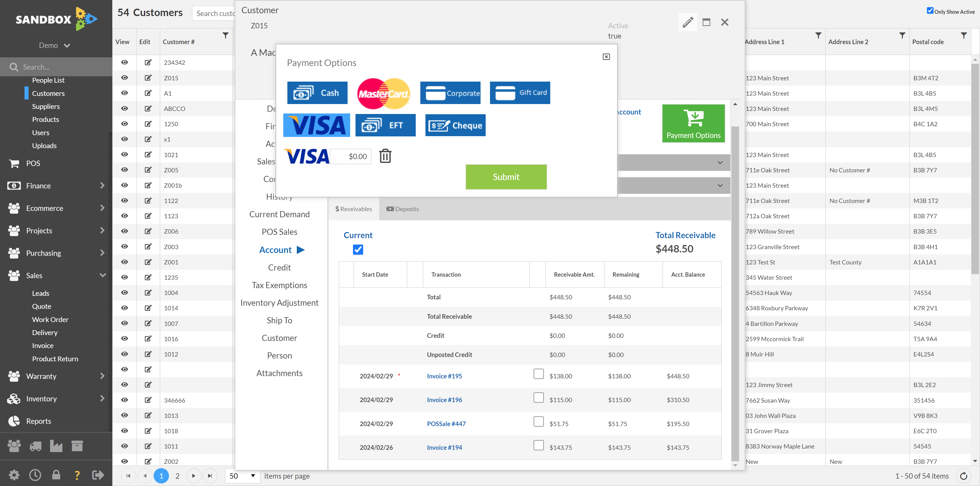The height and width of the screenshot is (486, 980).
Task: Expand the Ecommerce menu section
Action: click(56, 208)
